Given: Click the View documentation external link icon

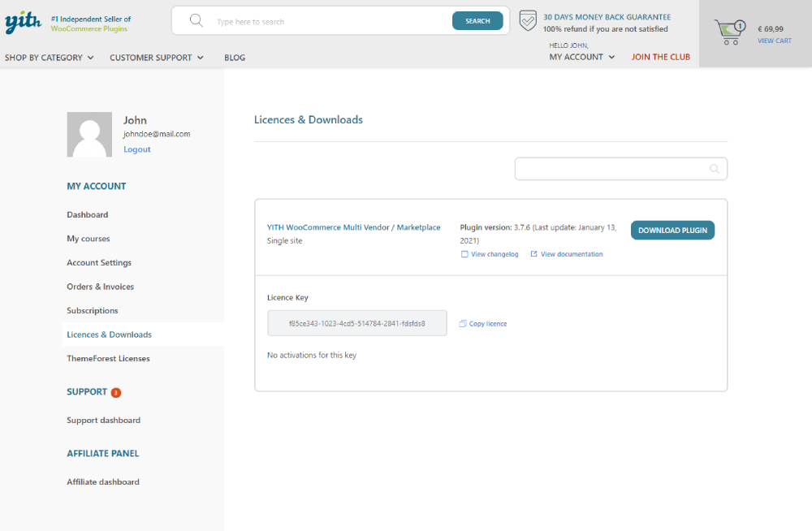Looking at the screenshot, I should [x=534, y=254].
